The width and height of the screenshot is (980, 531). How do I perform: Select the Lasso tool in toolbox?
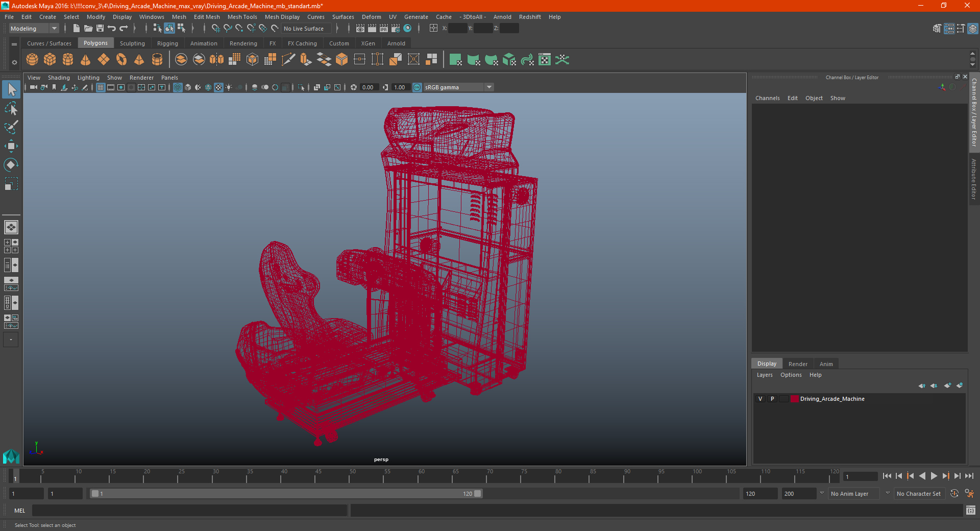[x=11, y=108]
